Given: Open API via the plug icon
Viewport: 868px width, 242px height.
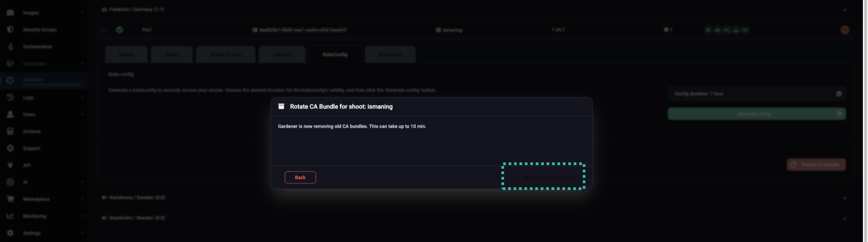Looking at the screenshot, I should point(10,165).
